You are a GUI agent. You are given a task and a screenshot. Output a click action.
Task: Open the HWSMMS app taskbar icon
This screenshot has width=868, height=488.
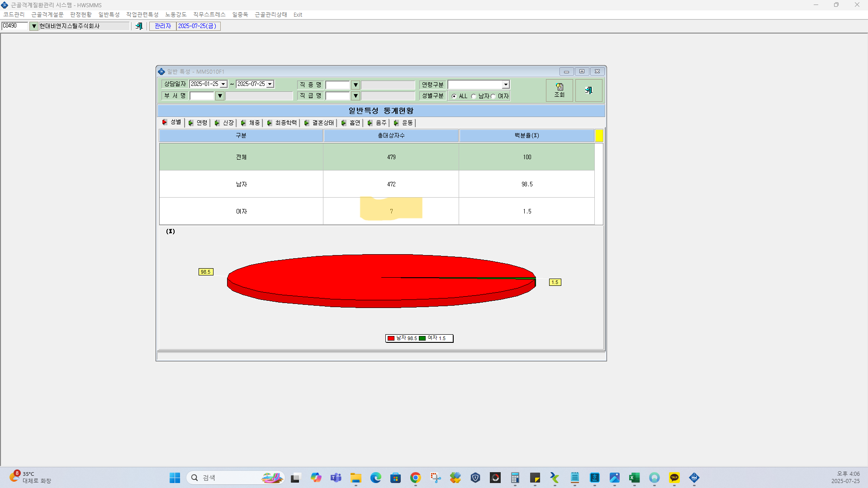click(694, 478)
